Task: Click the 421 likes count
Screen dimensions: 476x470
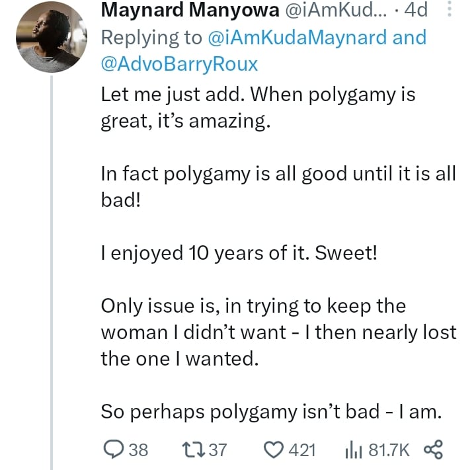Action: pos(303,450)
